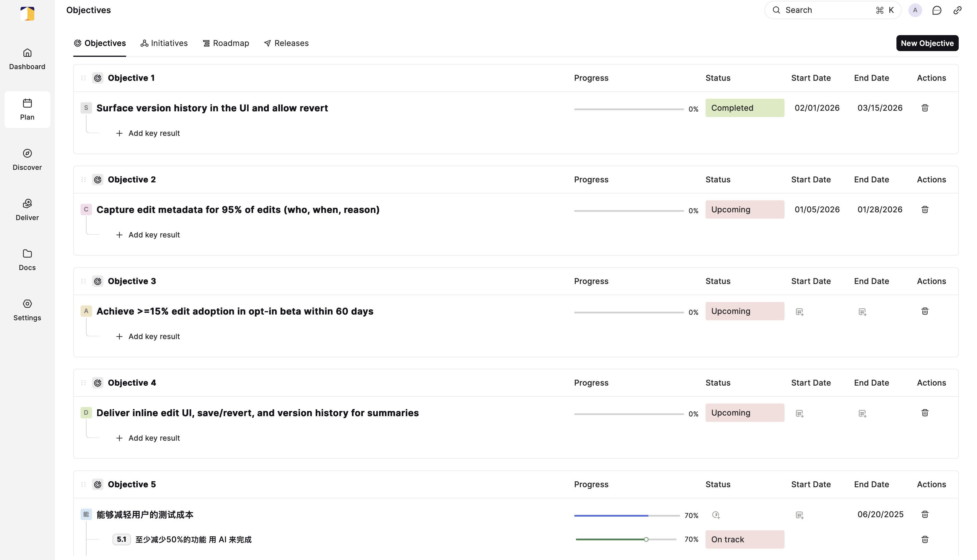Add key result under Objective 4
The width and height of the screenshot is (977, 560).
(148, 438)
